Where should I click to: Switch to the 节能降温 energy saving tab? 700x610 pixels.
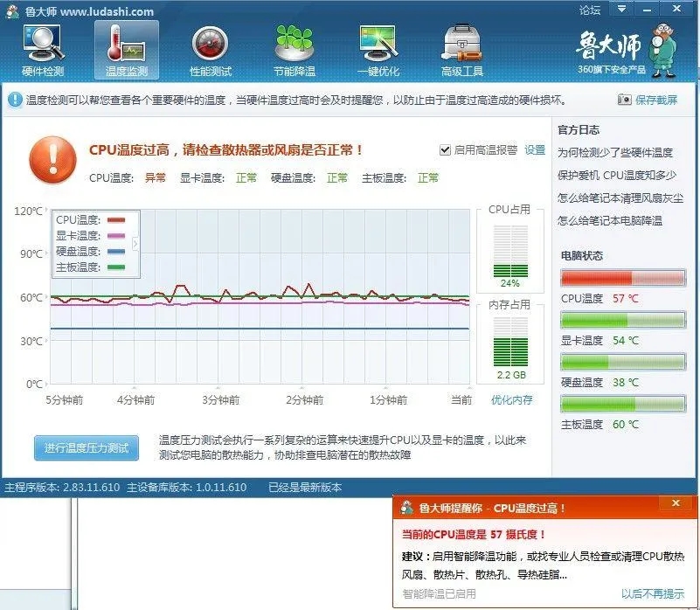295,51
